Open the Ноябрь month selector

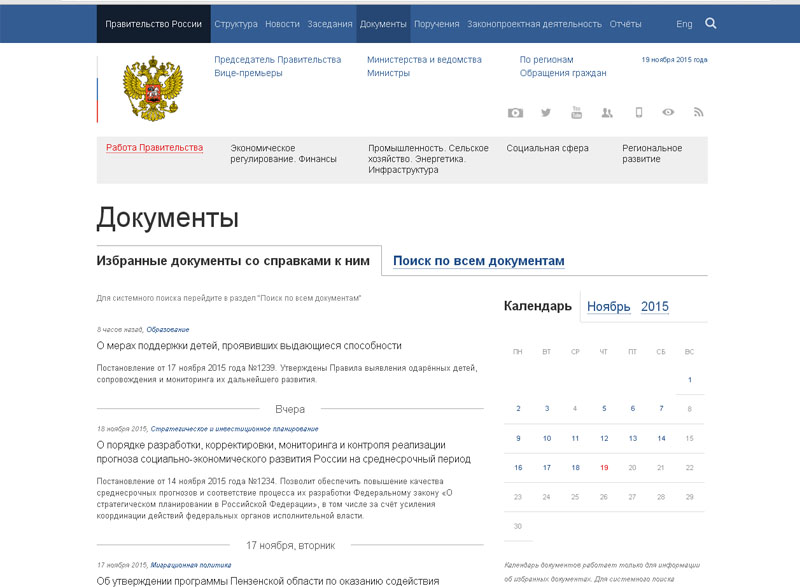point(608,307)
